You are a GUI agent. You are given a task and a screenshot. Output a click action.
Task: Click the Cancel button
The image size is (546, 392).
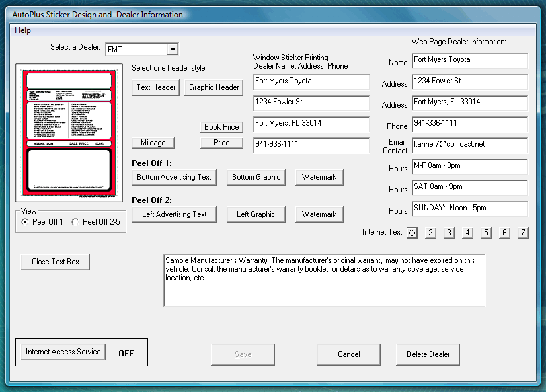pyautogui.click(x=348, y=354)
